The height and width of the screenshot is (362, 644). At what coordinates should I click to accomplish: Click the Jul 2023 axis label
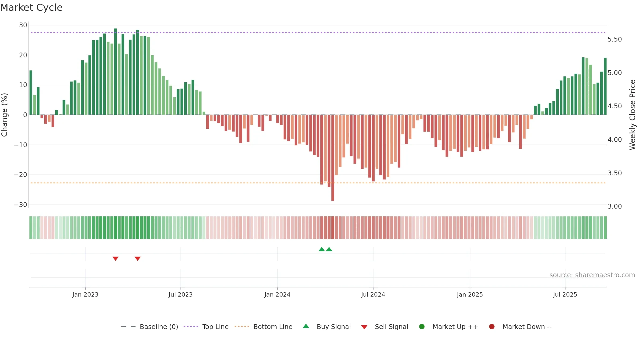(181, 294)
